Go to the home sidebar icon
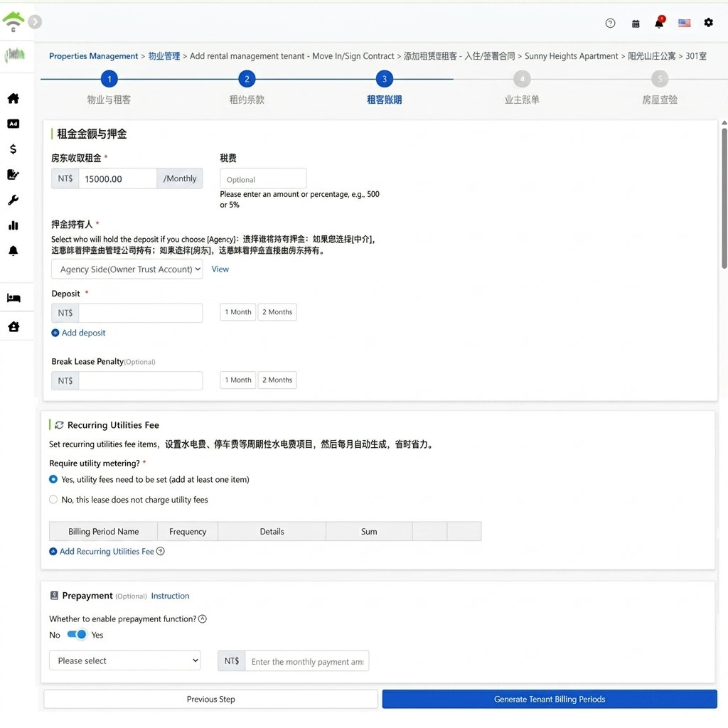Image resolution: width=728 pixels, height=728 pixels. [x=14, y=98]
